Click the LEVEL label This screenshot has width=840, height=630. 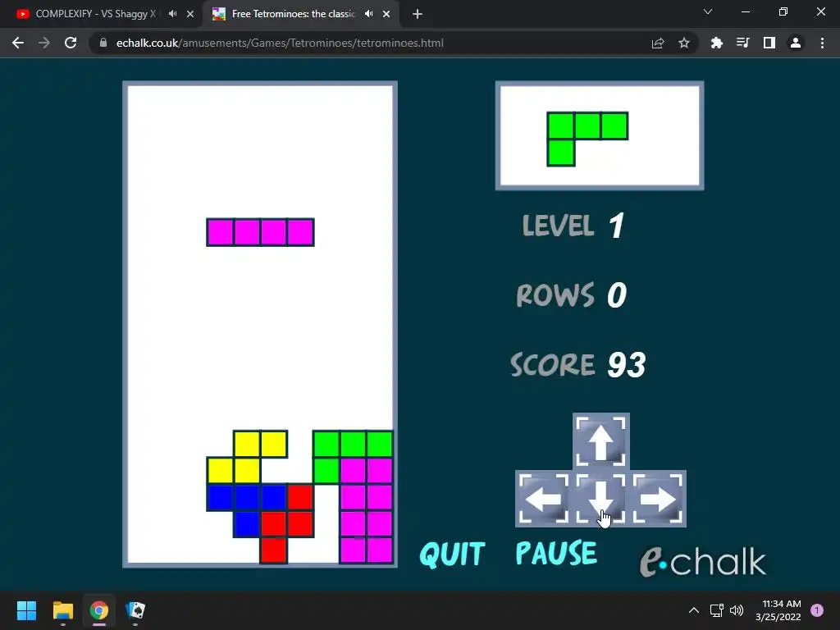tap(558, 226)
